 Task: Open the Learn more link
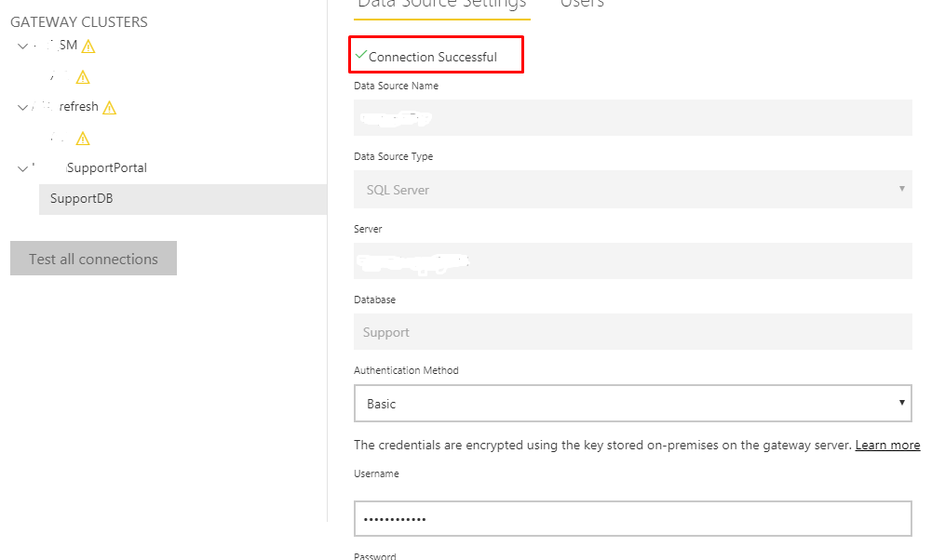887,445
